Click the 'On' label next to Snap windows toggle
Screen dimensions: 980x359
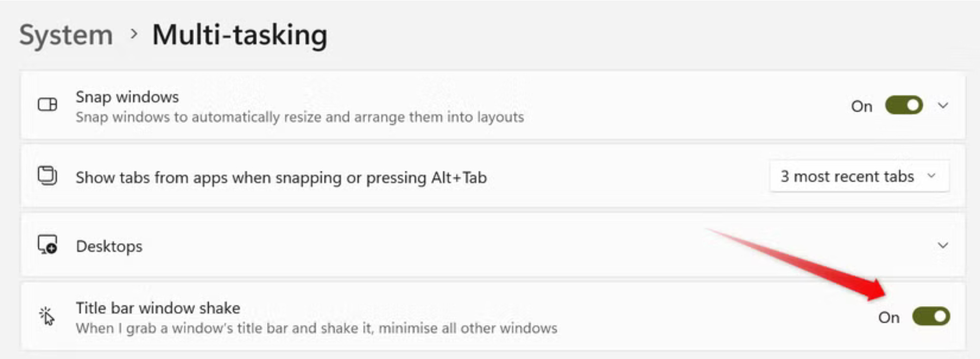[862, 106]
